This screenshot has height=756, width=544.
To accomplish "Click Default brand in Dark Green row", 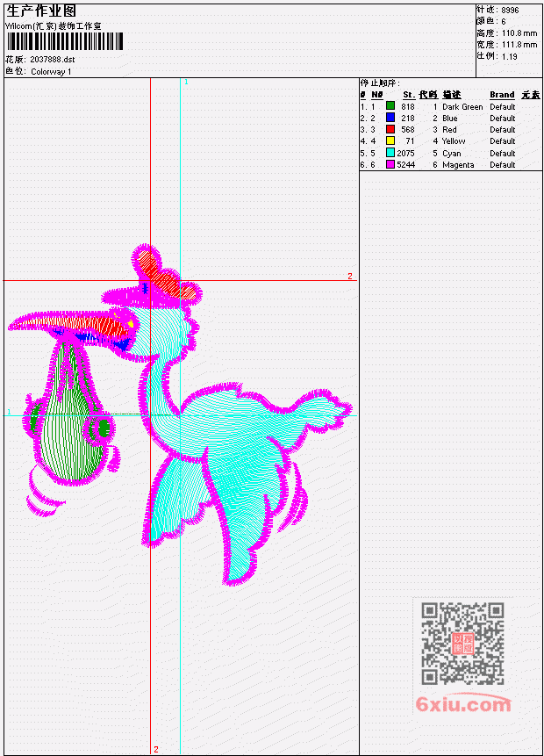I will tap(503, 107).
